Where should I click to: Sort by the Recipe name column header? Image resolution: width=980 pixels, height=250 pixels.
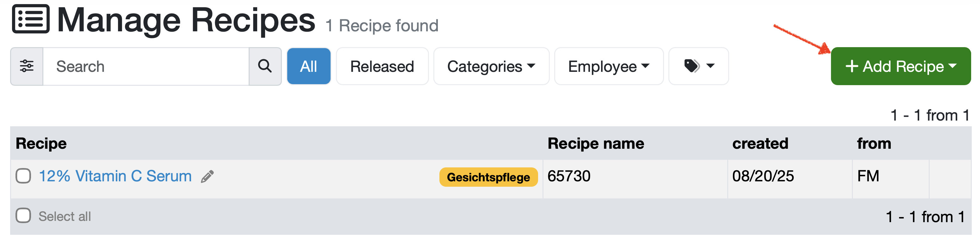(595, 144)
